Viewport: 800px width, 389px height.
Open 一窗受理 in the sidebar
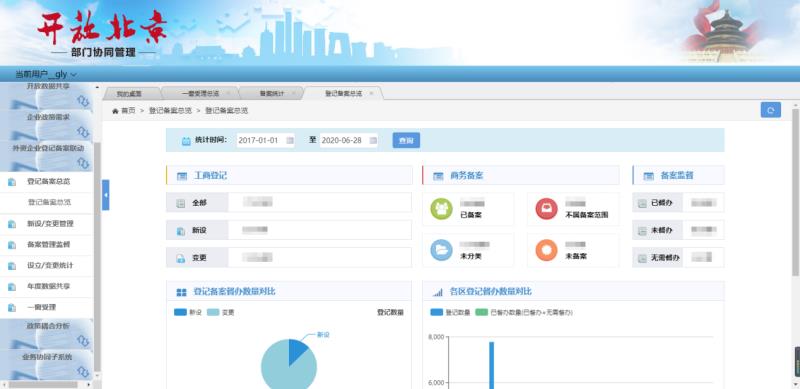click(47, 307)
